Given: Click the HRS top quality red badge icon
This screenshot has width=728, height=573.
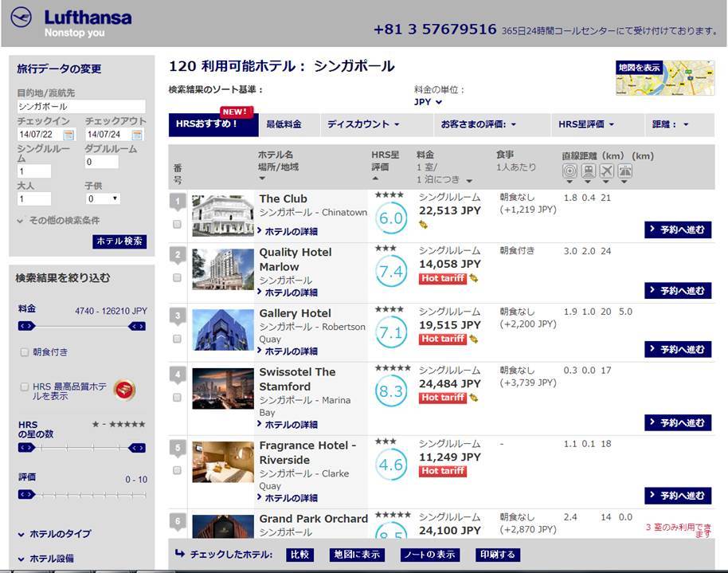Looking at the screenshot, I should (124, 390).
